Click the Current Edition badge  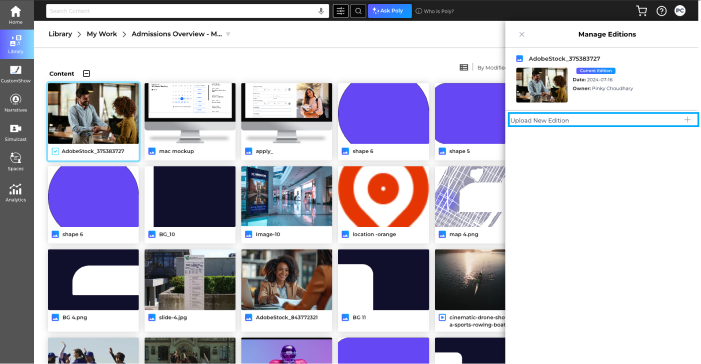point(595,71)
